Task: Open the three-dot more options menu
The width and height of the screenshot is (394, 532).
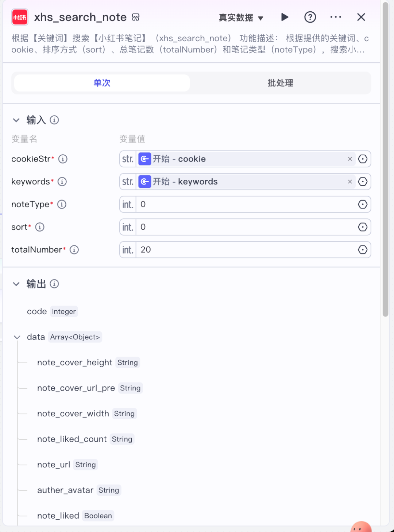Action: (336, 17)
